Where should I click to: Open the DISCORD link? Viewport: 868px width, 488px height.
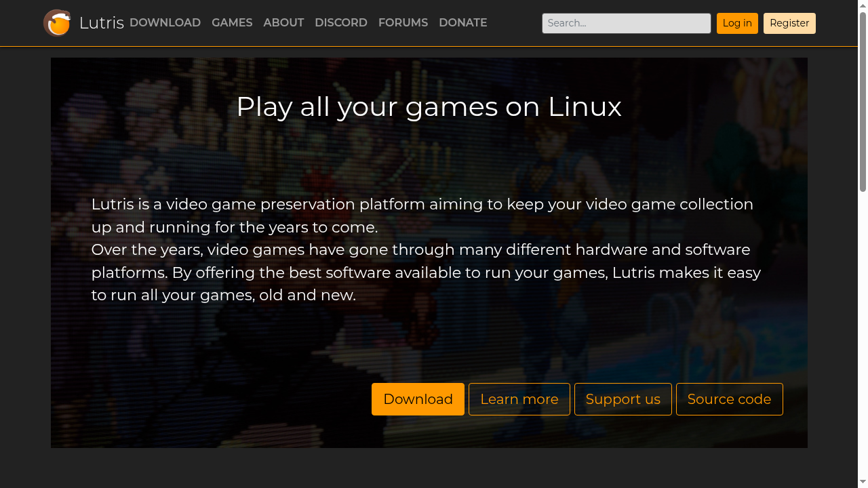(341, 22)
